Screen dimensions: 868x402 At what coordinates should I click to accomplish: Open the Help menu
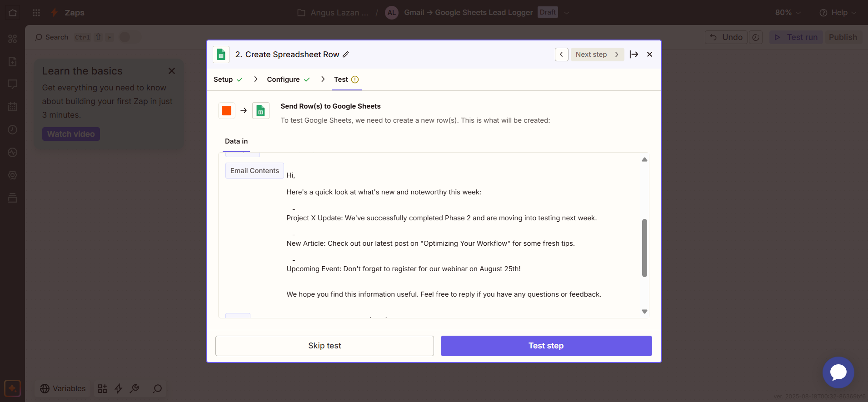pos(838,13)
